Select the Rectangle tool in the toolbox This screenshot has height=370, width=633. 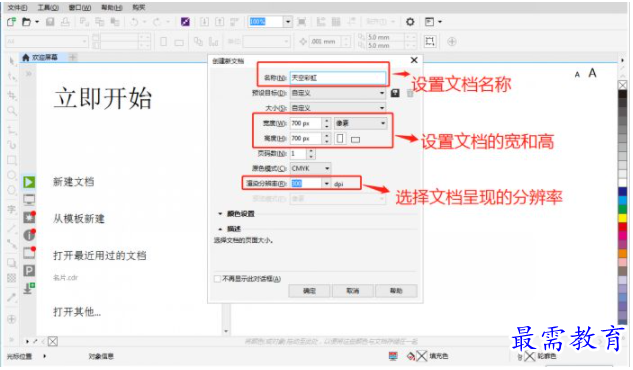[x=12, y=160]
